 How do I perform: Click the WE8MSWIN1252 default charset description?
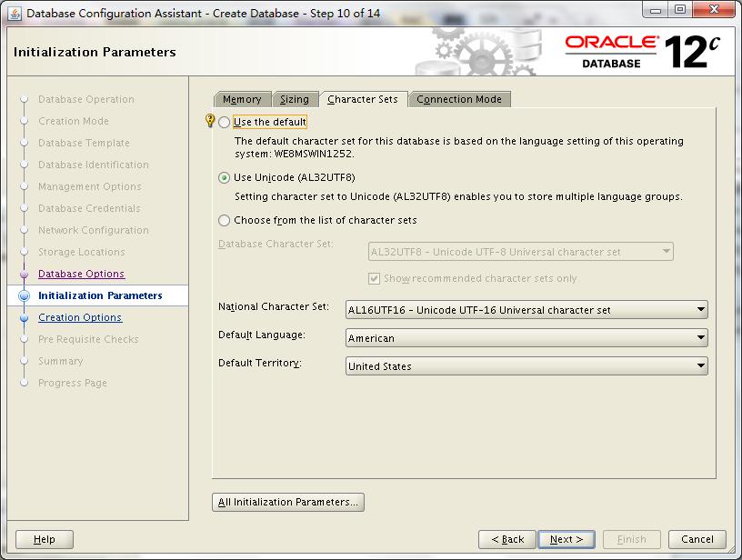(458, 147)
